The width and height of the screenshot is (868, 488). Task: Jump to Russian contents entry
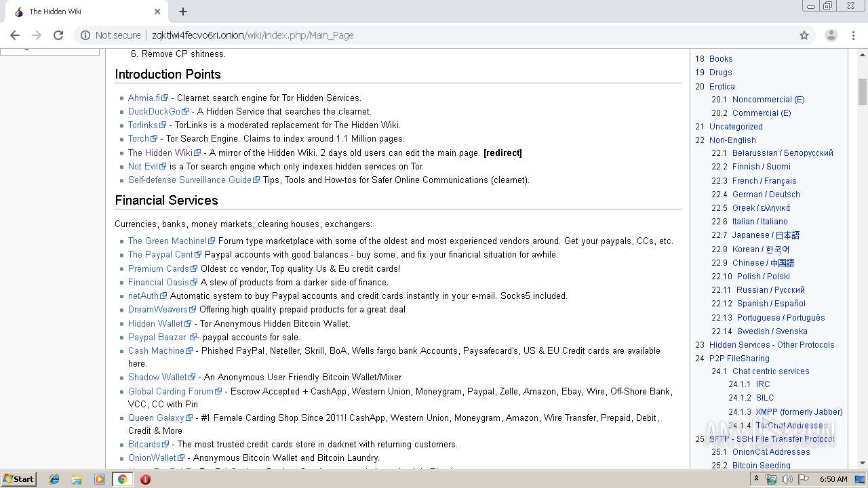coord(771,289)
